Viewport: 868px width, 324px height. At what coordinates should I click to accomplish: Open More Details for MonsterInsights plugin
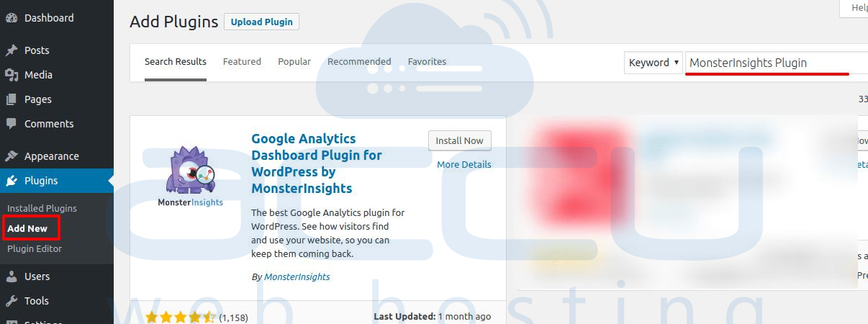click(464, 165)
